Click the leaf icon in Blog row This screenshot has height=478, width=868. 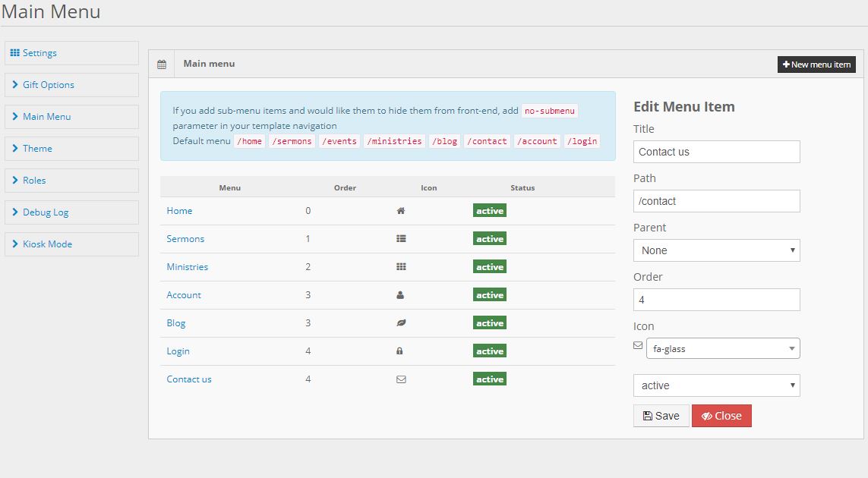[401, 323]
